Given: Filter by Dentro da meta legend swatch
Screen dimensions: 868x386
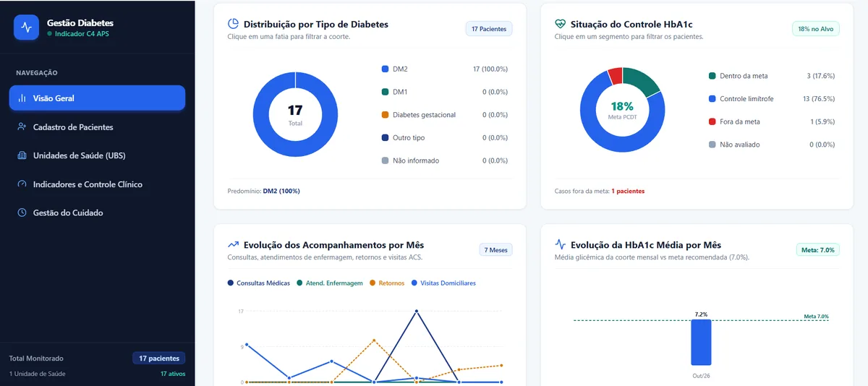Looking at the screenshot, I should (712, 76).
